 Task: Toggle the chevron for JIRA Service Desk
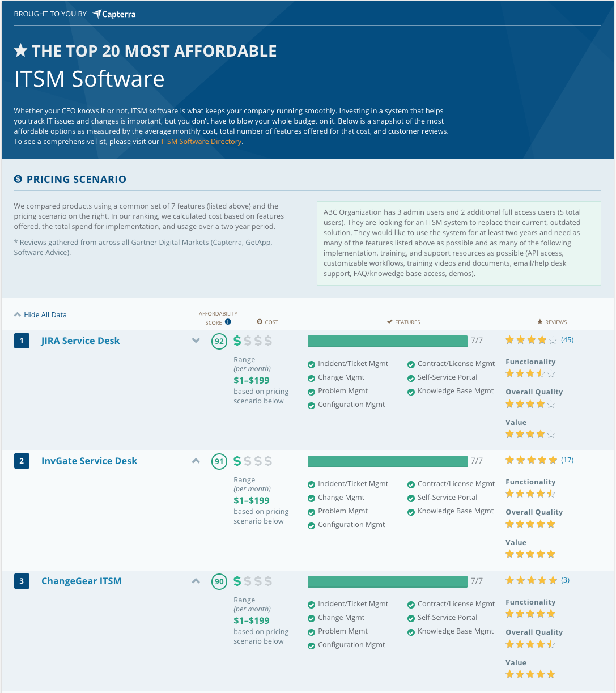pyautogui.click(x=196, y=341)
